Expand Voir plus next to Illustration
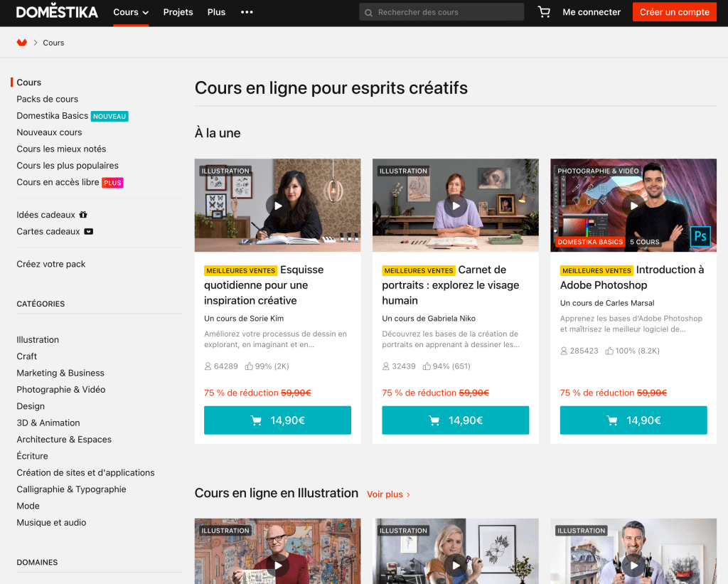This screenshot has width=728, height=584. click(388, 494)
